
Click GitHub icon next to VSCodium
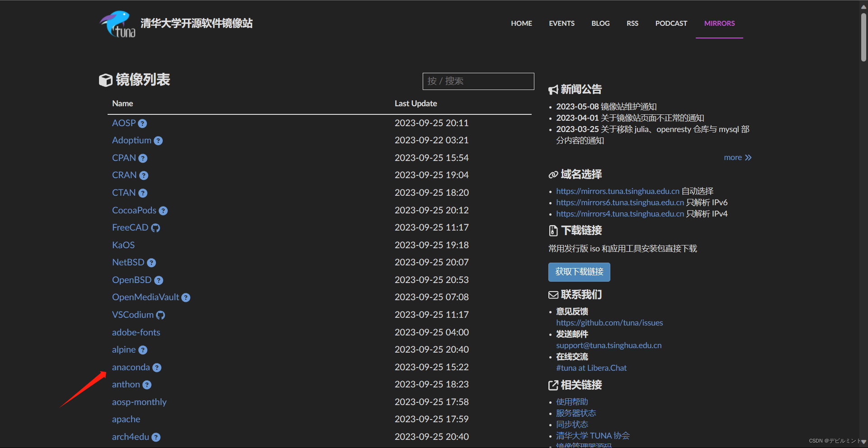tap(160, 315)
